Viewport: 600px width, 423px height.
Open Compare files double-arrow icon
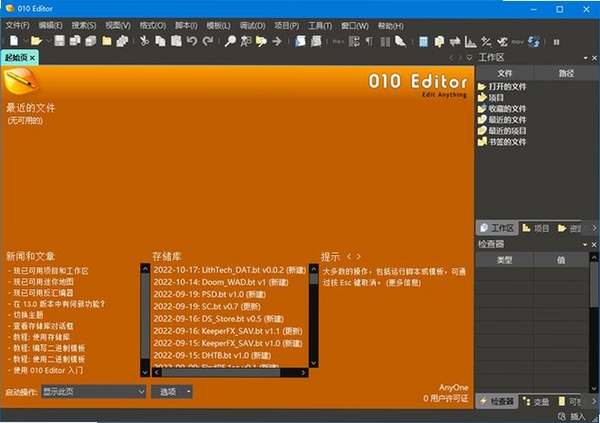click(455, 41)
